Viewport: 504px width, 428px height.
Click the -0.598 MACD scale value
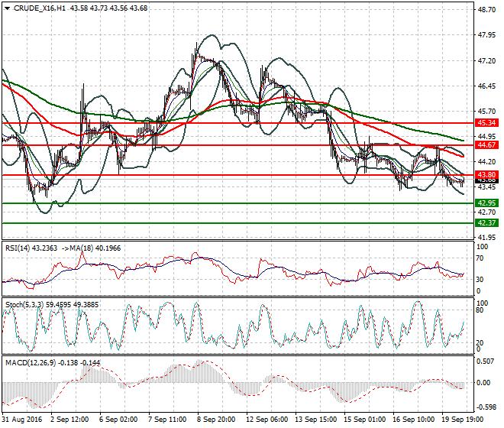[485, 407]
